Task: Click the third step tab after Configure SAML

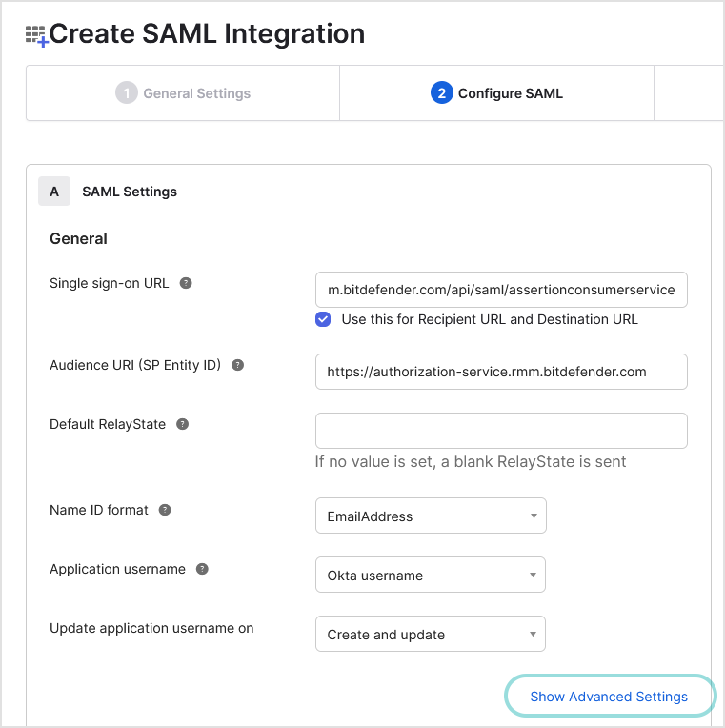Action: 689,93
